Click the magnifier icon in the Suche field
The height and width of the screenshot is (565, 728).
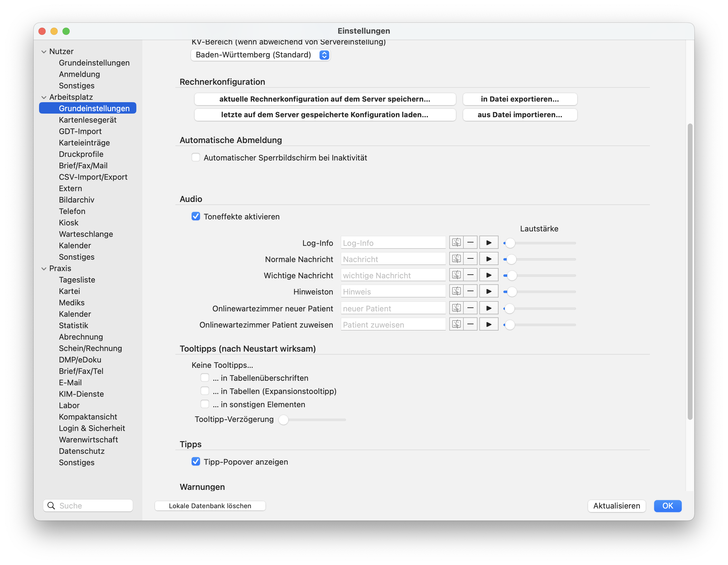[51, 505]
